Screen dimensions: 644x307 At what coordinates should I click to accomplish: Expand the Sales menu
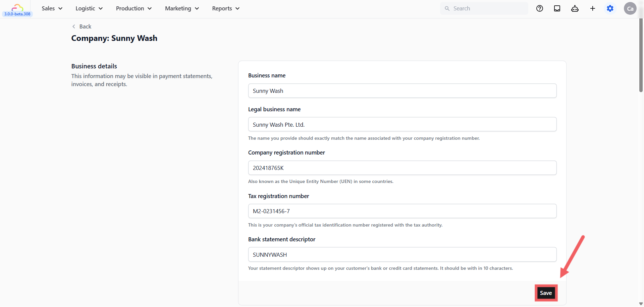tap(52, 8)
